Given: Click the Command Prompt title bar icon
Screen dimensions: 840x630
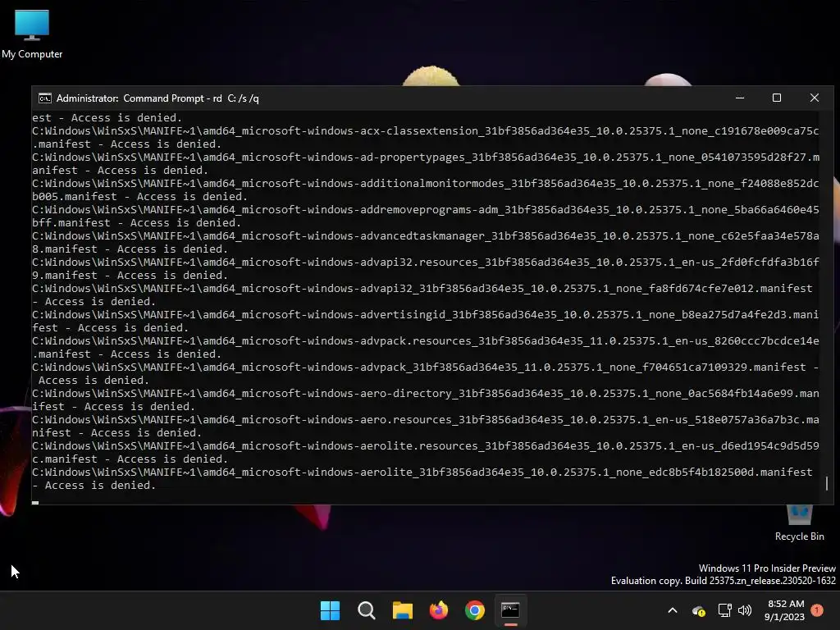Looking at the screenshot, I should (45, 98).
